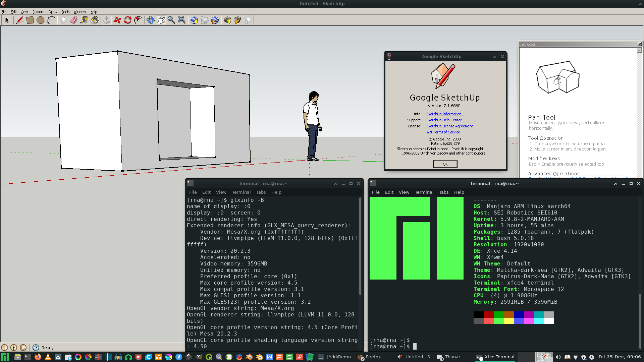Launch VLC media player from the taskbar
This screenshot has width=644, height=362.
[x=48, y=357]
